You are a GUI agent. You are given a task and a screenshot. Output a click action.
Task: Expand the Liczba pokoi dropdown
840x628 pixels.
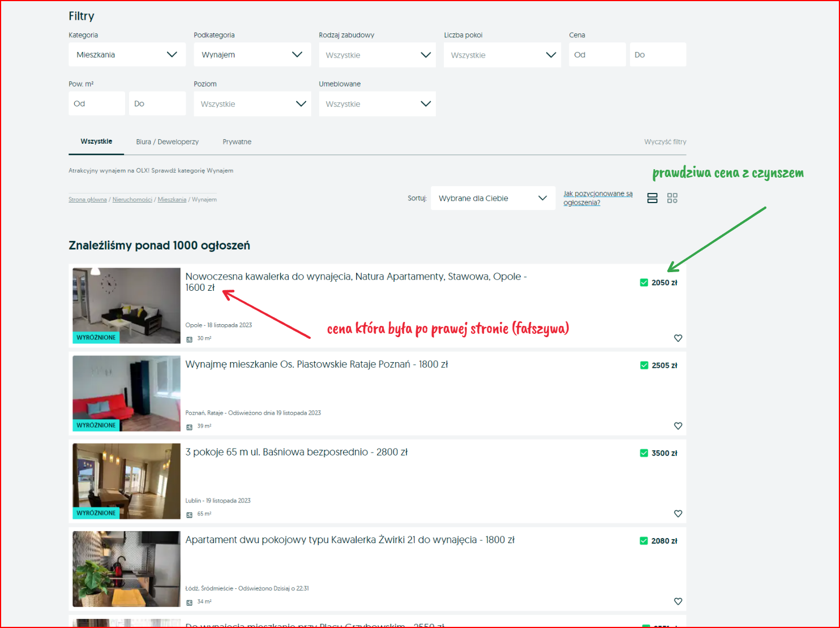pos(503,55)
